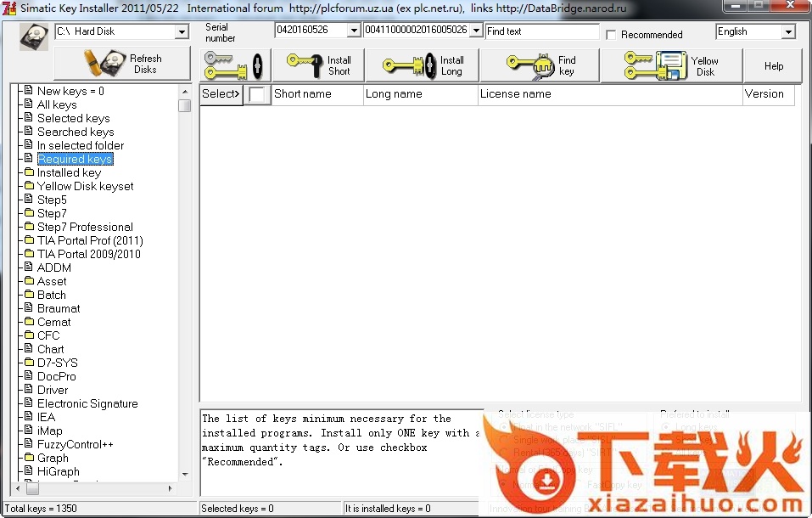
Task: Click the document icon beside Chart
Action: 29,348
